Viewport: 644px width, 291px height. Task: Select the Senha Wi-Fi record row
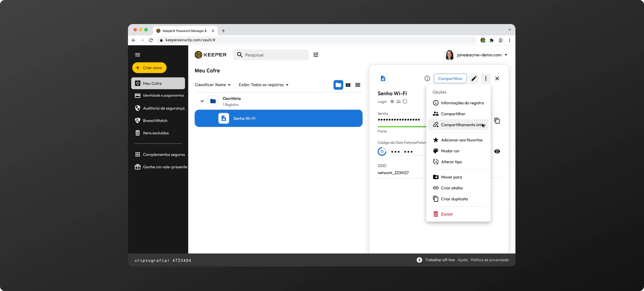point(278,118)
